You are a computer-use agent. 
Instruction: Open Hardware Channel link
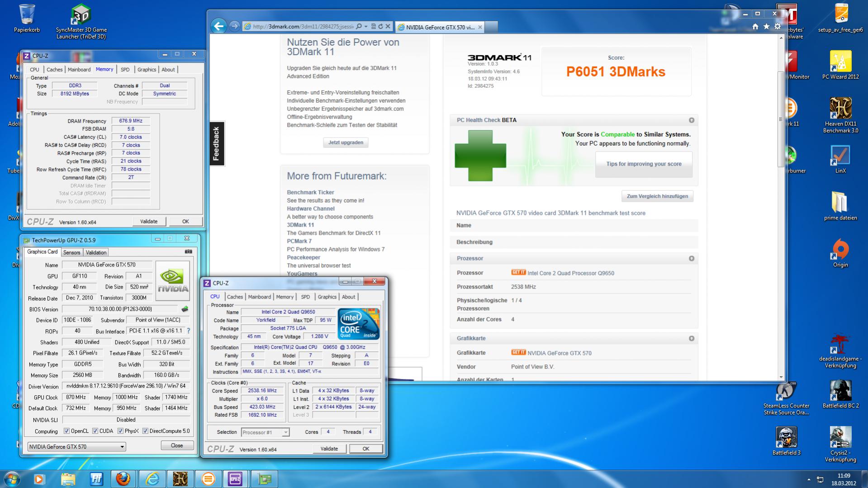(x=311, y=208)
